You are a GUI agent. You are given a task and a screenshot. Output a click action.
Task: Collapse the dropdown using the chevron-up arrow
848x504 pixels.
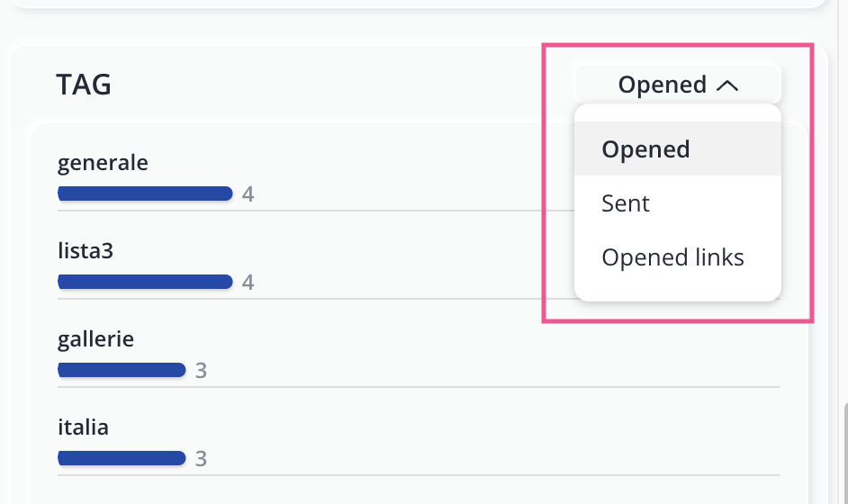point(727,85)
